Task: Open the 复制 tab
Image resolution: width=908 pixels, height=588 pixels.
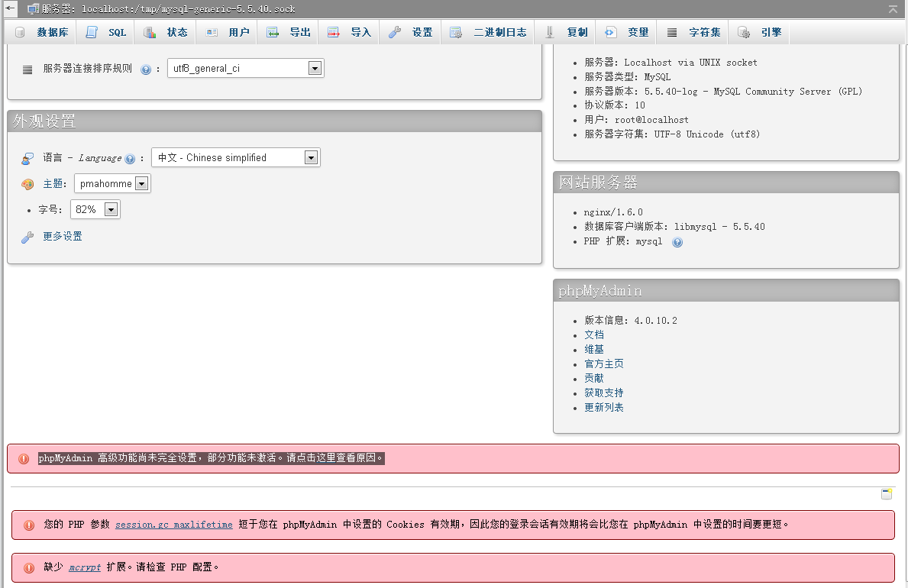Action: click(567, 32)
